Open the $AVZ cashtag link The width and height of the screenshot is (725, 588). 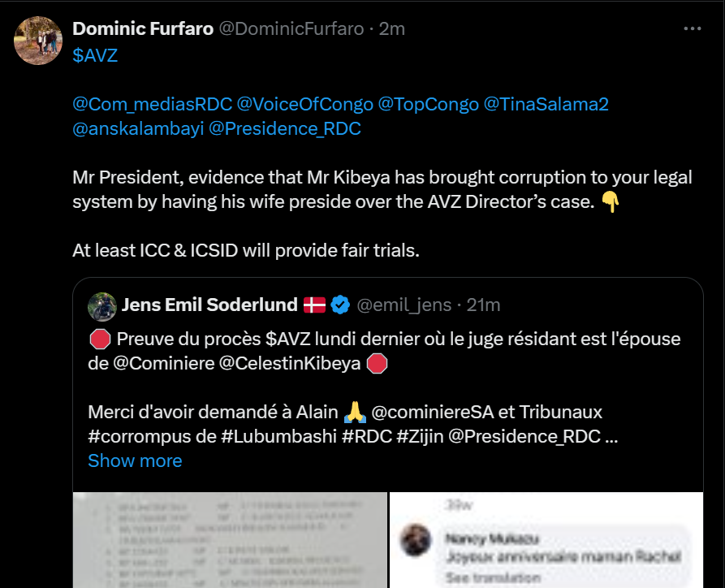tap(95, 56)
